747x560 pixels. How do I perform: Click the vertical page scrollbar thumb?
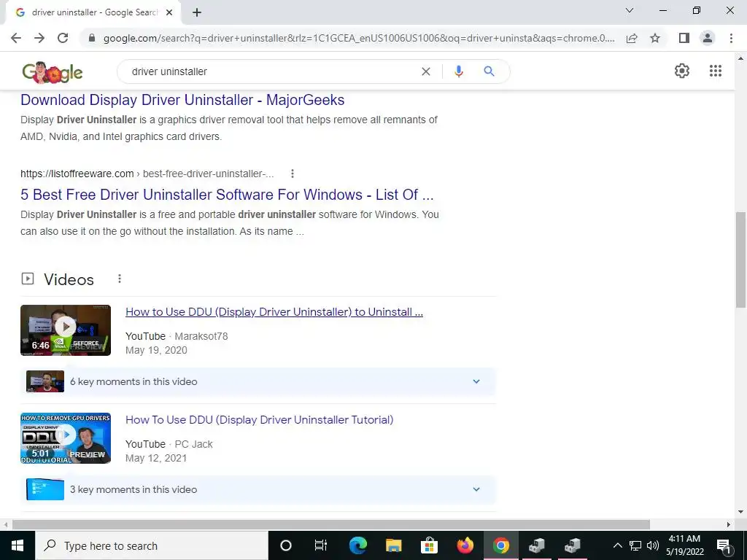(740, 260)
